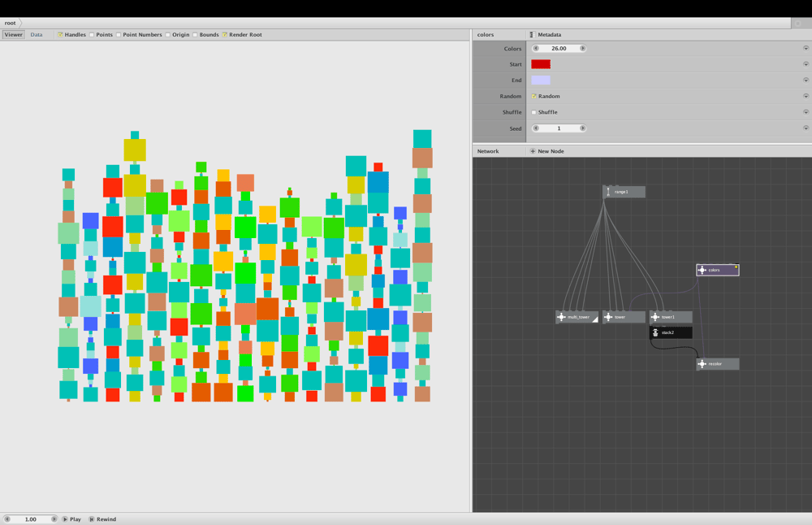Enable the Shuffle checkbox
The image size is (812, 525).
(534, 112)
